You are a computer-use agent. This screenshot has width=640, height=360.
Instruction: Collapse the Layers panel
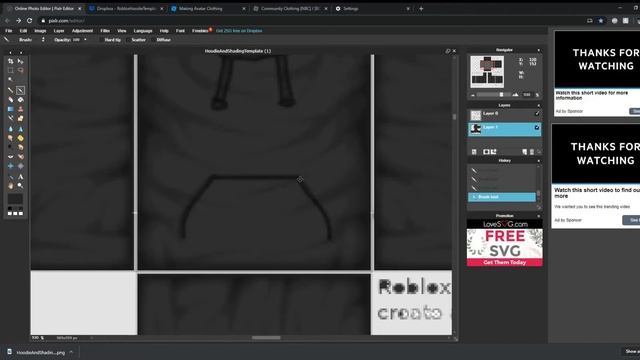pos(538,105)
